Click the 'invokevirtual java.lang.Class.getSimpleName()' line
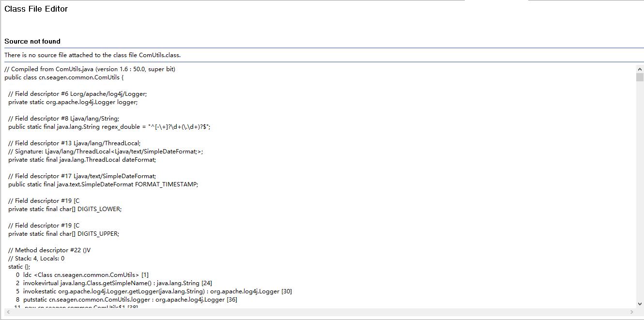Viewport: 644px width, 320px height. click(114, 283)
